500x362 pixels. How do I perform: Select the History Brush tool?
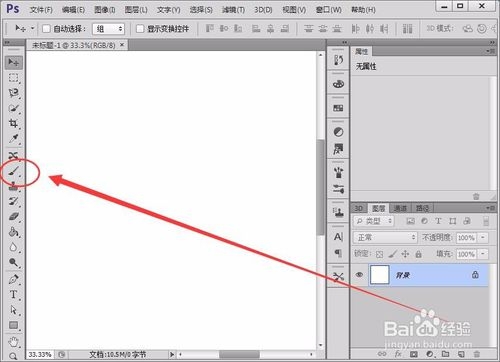[x=14, y=201]
